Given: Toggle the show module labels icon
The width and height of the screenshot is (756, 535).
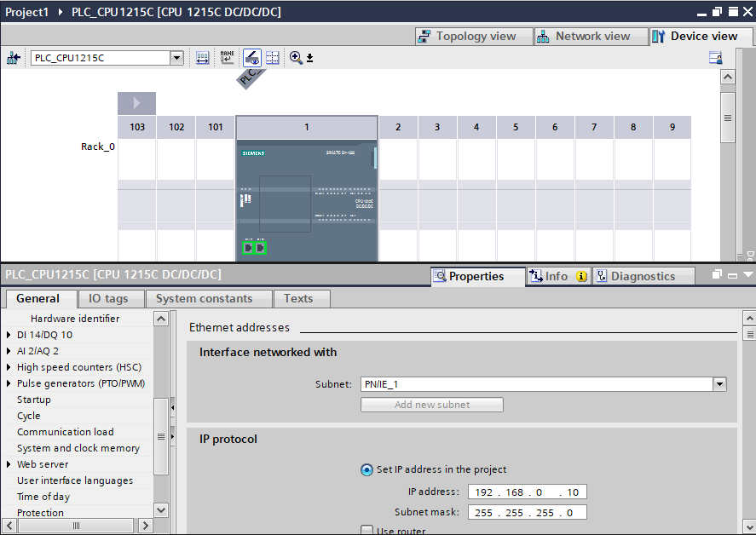Looking at the screenshot, I should [x=252, y=58].
